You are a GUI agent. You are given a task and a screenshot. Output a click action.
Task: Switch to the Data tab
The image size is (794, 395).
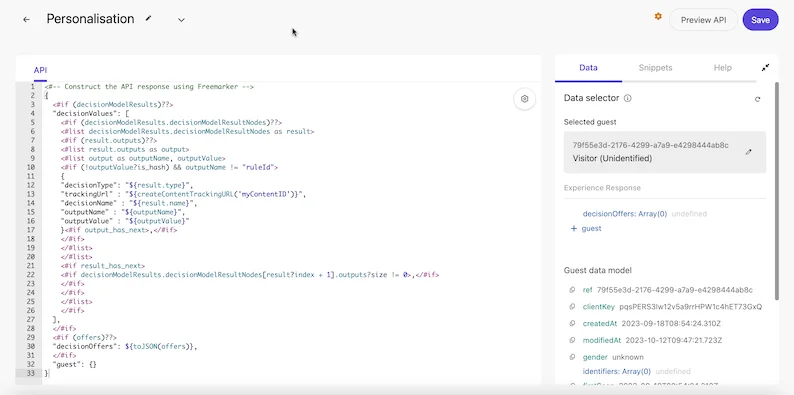click(x=588, y=67)
